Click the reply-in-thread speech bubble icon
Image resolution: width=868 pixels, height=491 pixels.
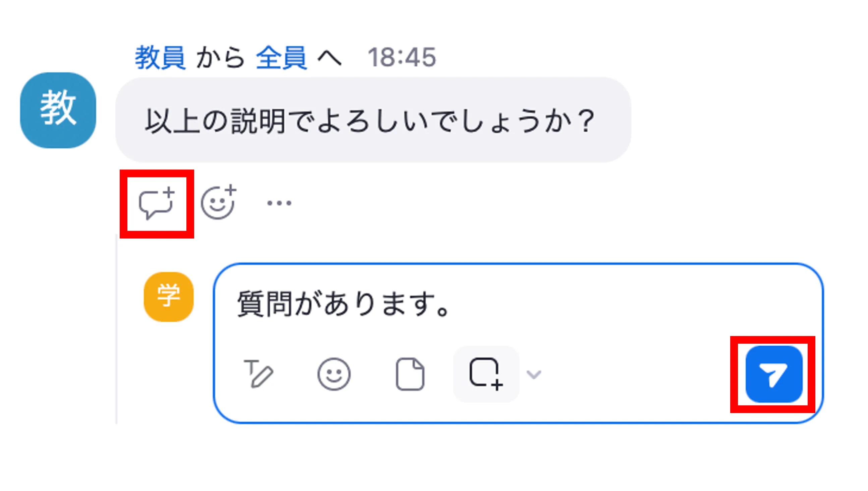point(156,203)
